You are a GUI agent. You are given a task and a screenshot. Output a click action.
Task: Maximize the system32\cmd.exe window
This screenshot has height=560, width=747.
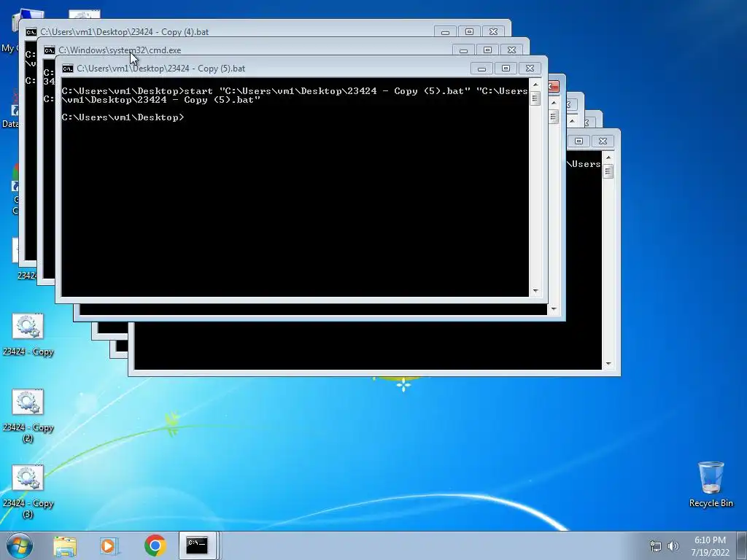point(487,50)
